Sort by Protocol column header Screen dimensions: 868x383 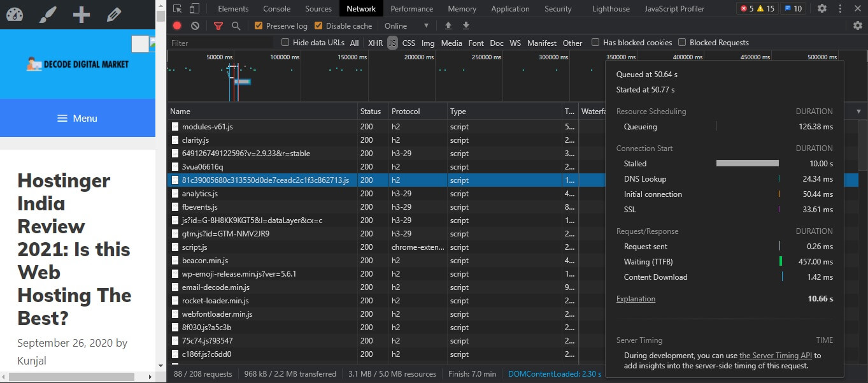pos(418,111)
